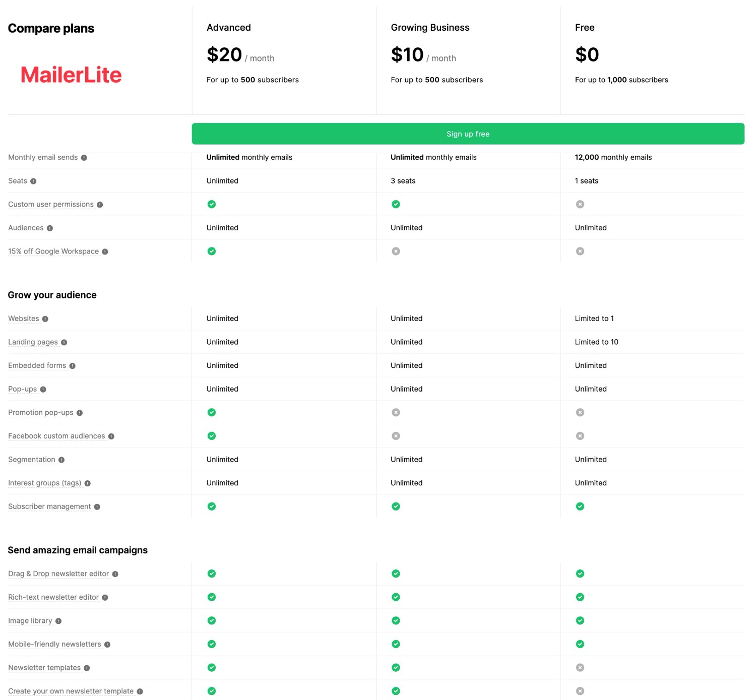Select the Free plan heading

coord(585,28)
